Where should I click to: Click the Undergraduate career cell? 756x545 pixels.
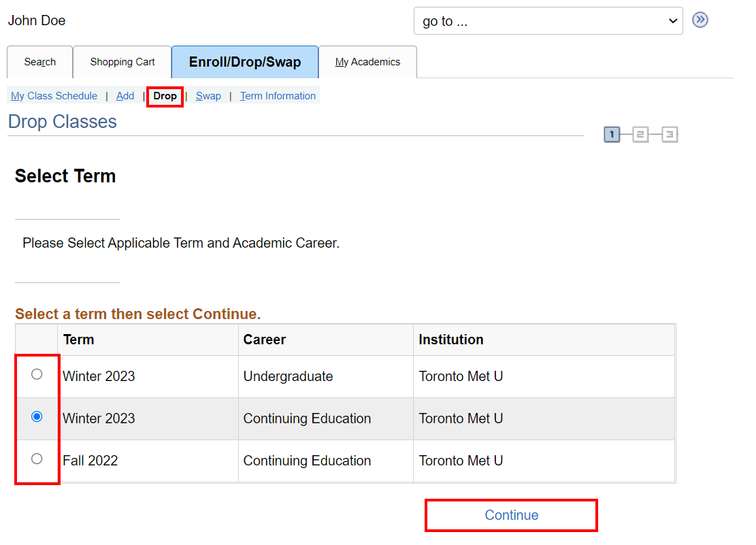coord(288,376)
